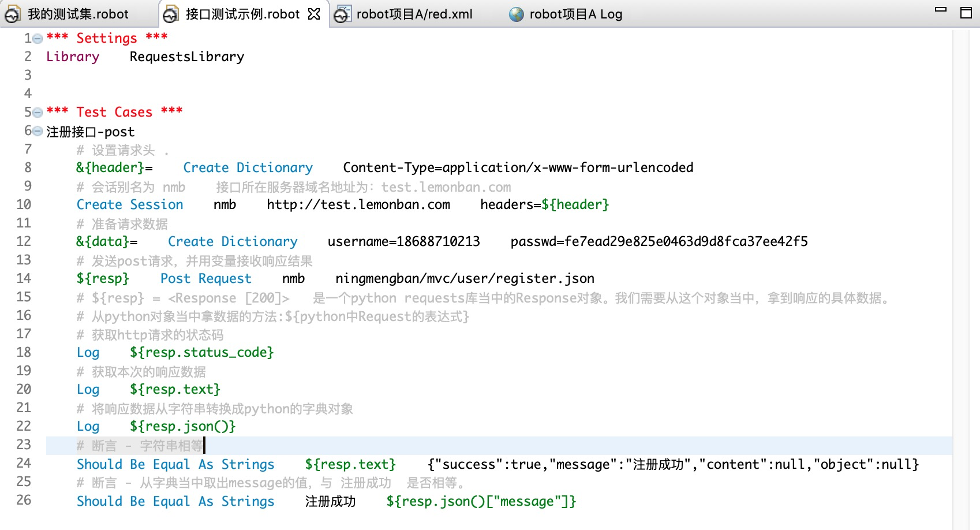Minimize the editor area
The height and width of the screenshot is (530, 980).
click(x=941, y=10)
